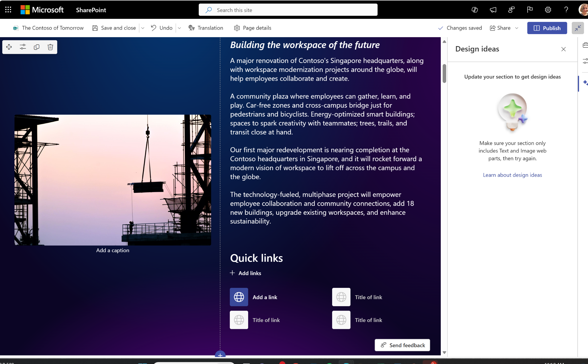Viewport: 588px width, 364px height.
Task: Click the Help question mark menu
Action: click(x=566, y=10)
